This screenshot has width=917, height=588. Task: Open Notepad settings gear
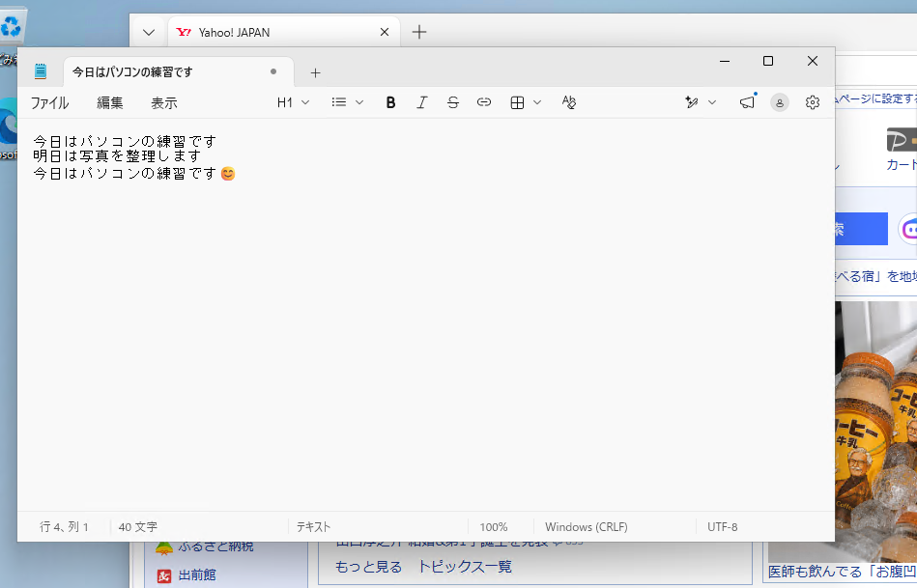pyautogui.click(x=813, y=103)
